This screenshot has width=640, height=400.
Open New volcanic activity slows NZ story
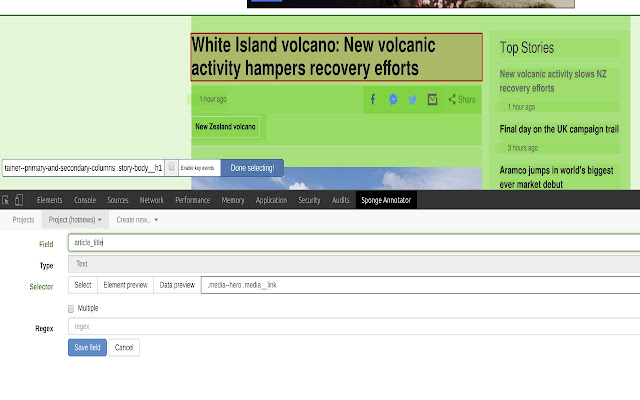click(x=553, y=81)
